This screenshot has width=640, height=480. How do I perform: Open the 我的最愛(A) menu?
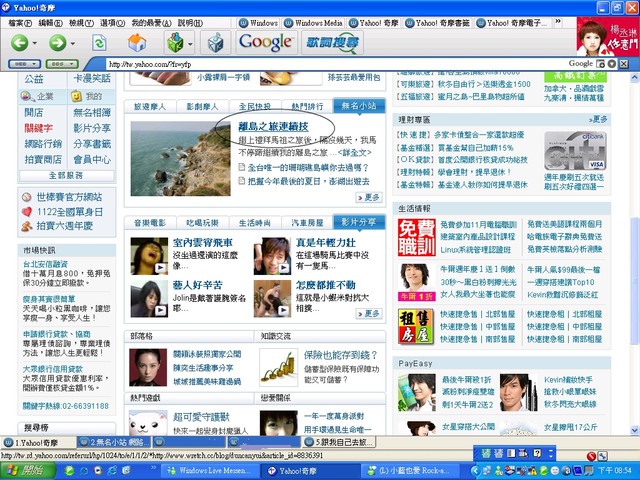pos(151,23)
